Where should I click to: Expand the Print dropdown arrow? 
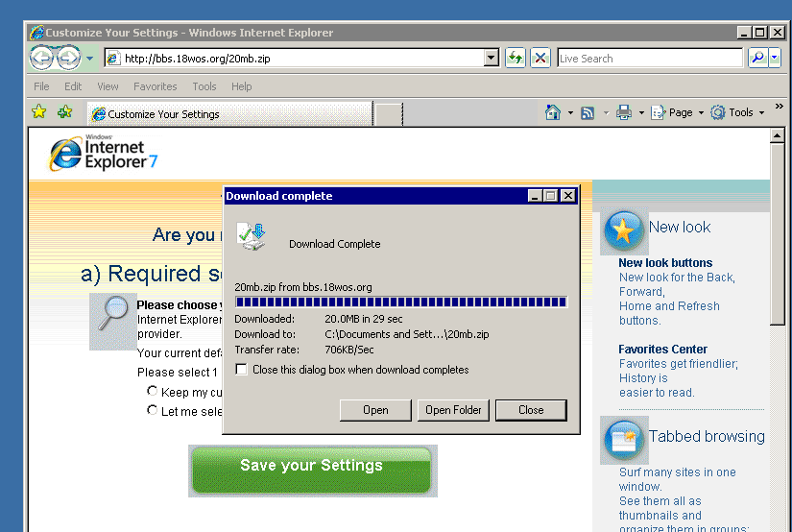(x=641, y=112)
